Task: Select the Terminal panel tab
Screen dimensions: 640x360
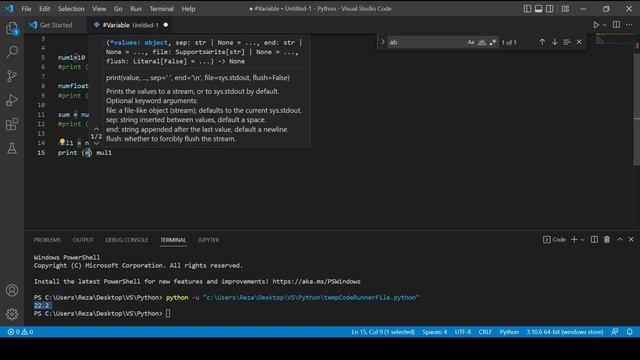Action: (x=173, y=240)
